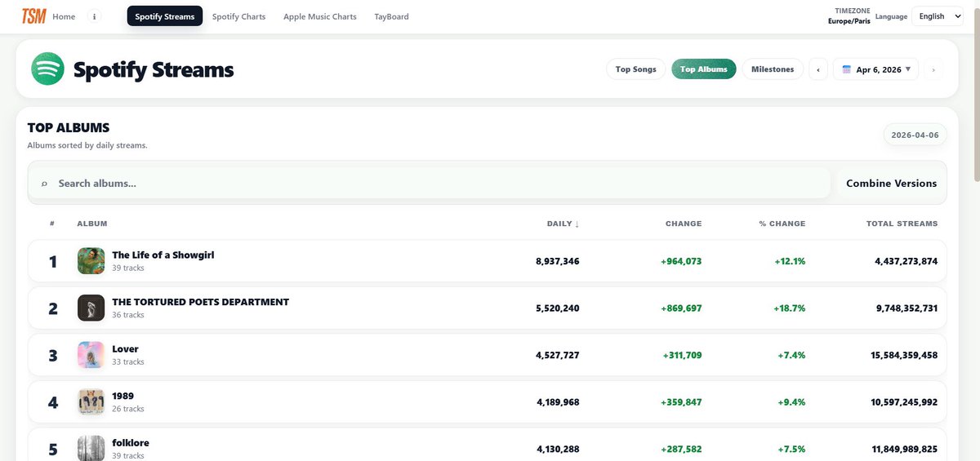Click the Spotify logo icon
The image size is (980, 461).
pyautogui.click(x=47, y=69)
